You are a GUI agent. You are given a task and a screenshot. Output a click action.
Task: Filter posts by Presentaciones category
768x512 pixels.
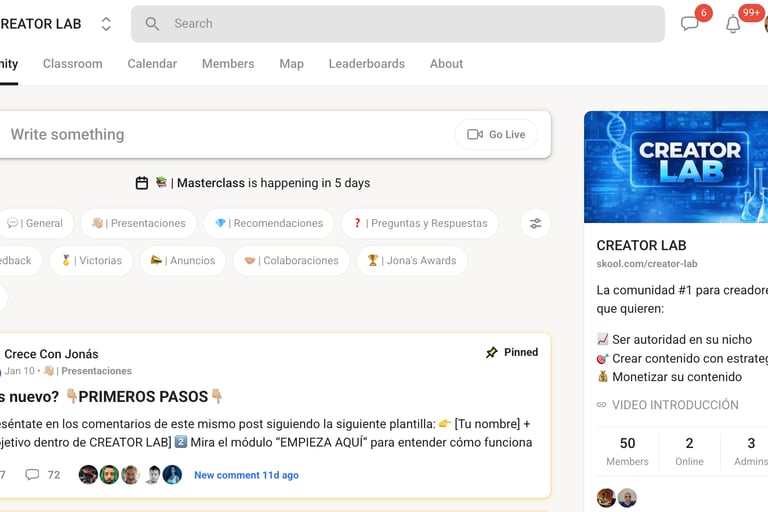(x=139, y=223)
